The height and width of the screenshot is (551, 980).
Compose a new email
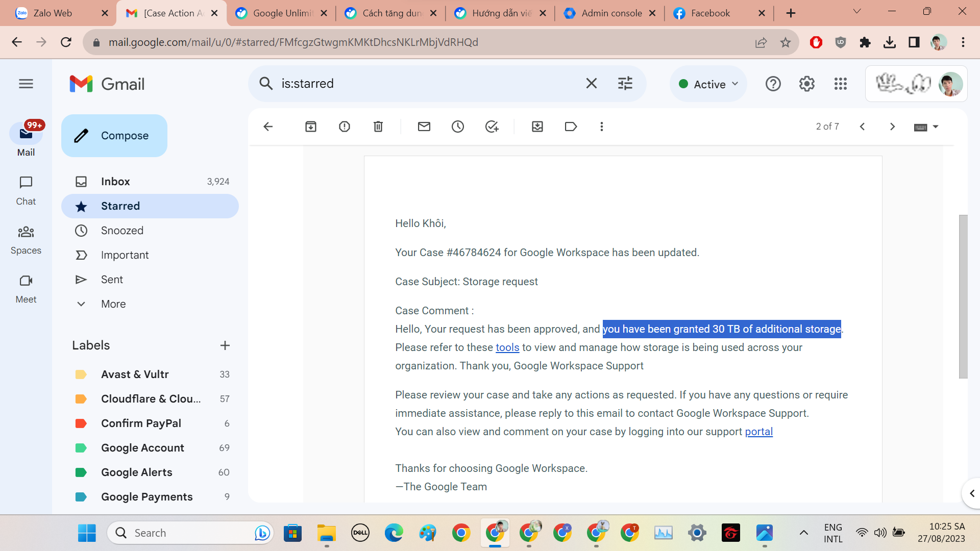pos(114,136)
